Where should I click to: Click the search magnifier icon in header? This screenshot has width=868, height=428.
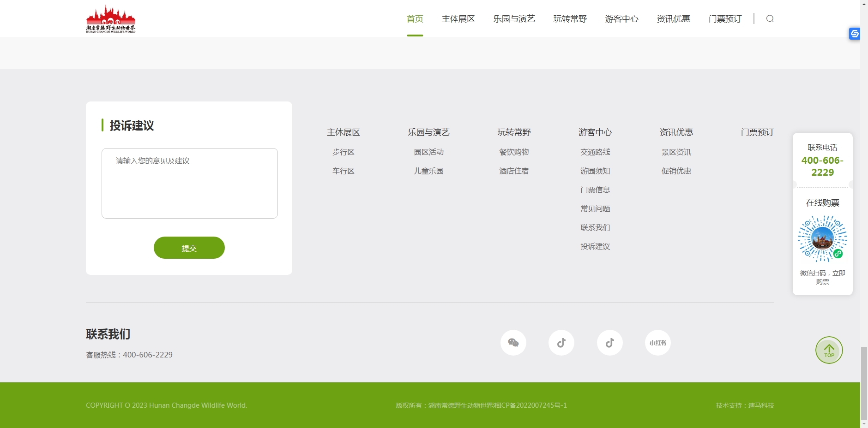[770, 18]
